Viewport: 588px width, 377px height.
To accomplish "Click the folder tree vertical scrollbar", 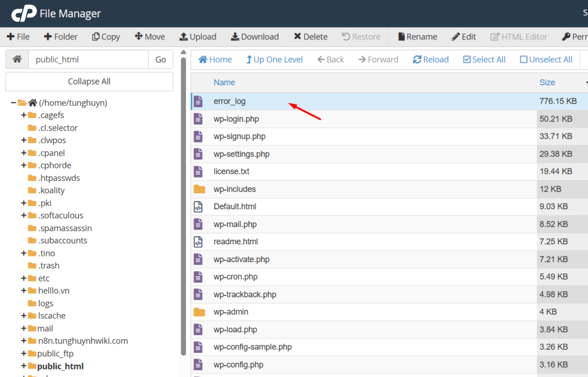I will 183,206.
